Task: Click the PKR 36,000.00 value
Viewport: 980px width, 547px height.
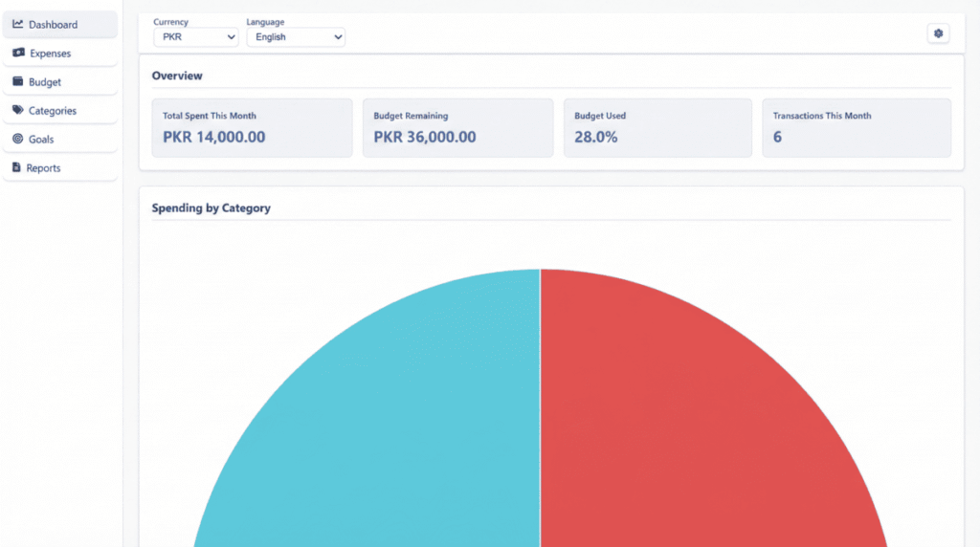Action: 424,137
